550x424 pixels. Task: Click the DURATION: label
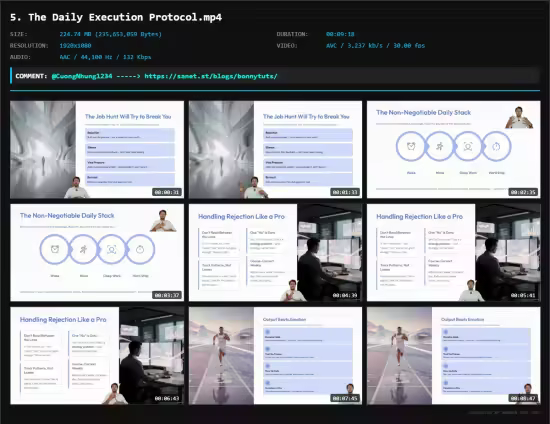pyautogui.click(x=292, y=34)
